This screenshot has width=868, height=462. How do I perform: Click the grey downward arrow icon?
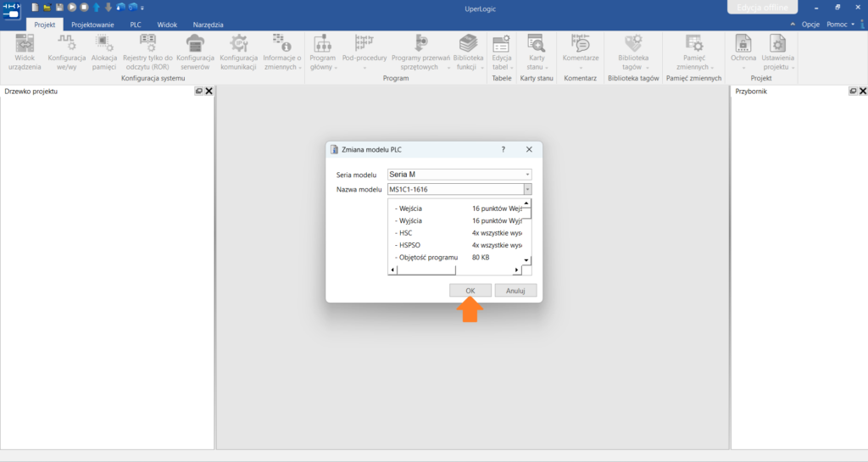(108, 8)
